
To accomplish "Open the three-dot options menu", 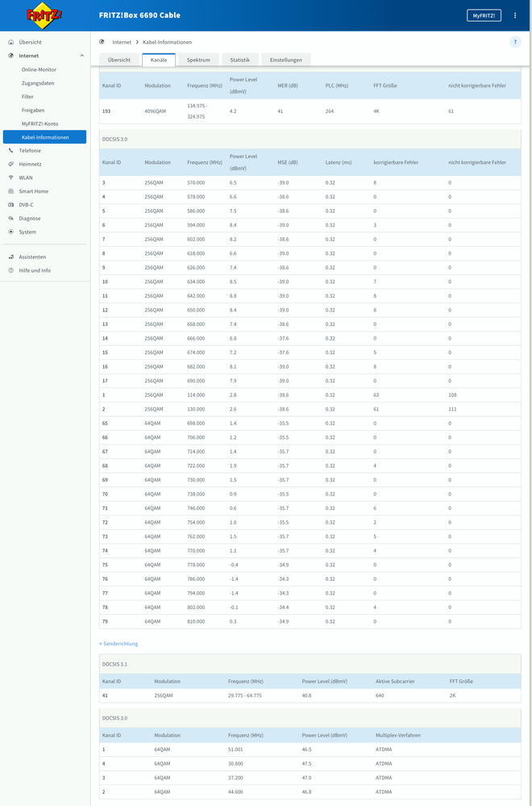I will tap(515, 15).
